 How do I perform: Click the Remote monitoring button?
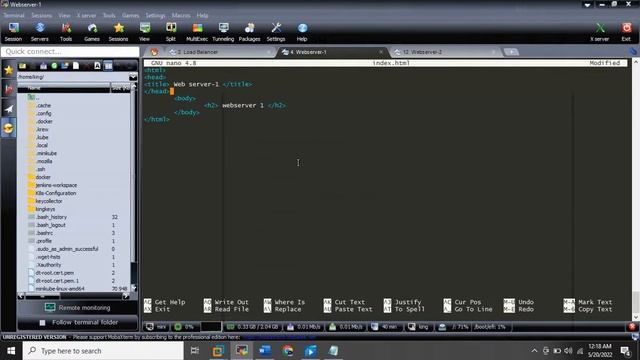click(78, 307)
